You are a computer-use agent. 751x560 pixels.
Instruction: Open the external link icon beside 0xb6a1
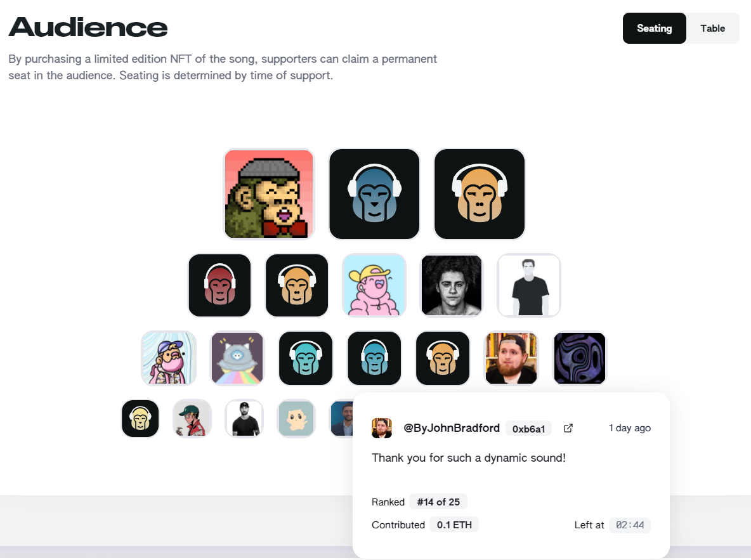click(x=568, y=428)
